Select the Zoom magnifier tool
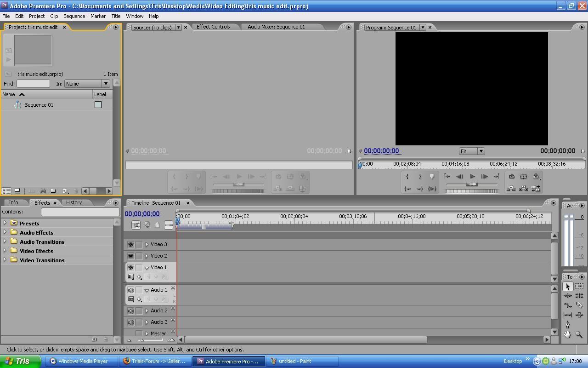The image size is (588, 368). [579, 335]
